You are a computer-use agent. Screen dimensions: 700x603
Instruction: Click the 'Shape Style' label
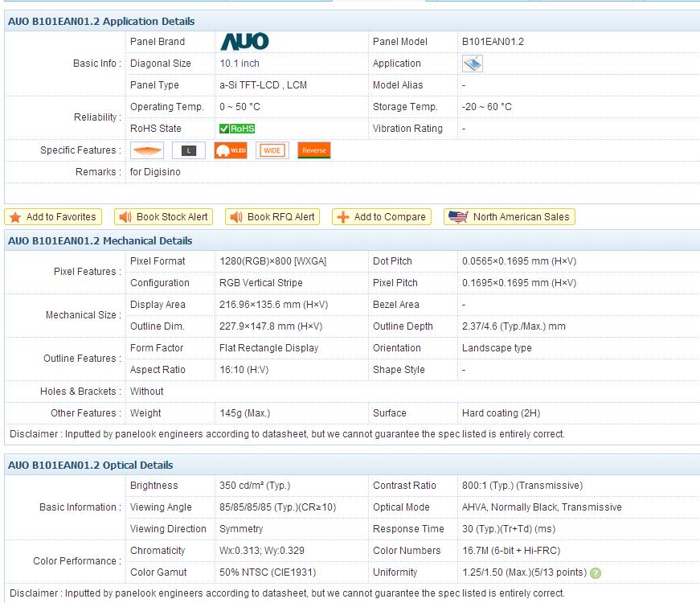399,370
